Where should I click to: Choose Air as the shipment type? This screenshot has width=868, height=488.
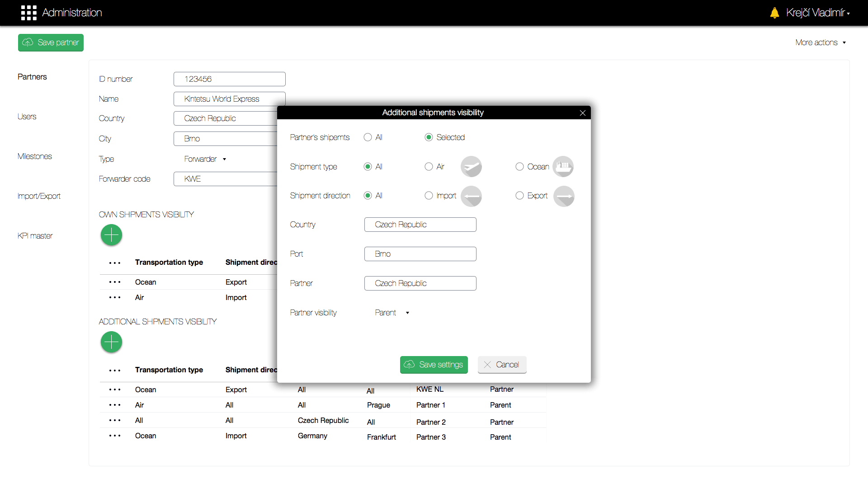point(429,166)
